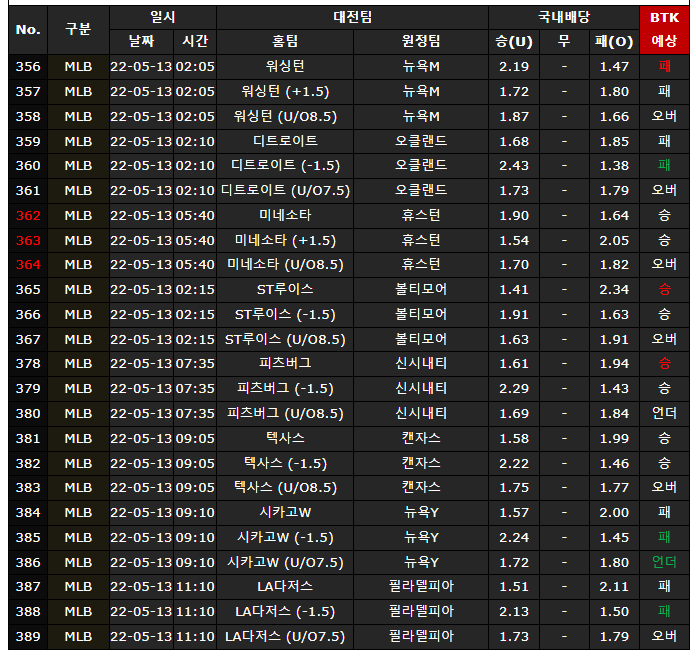Click home team 디트로이트 (-1.5)
The image size is (696, 656).
point(285,166)
